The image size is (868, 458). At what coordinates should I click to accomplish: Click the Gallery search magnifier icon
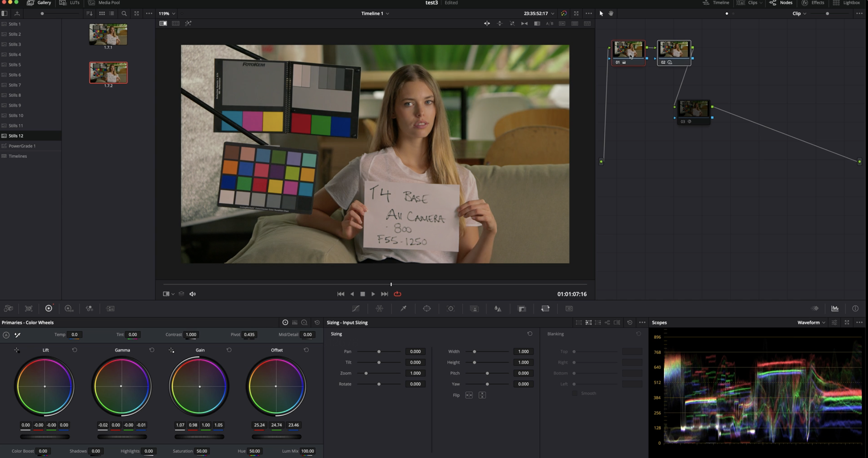[124, 13]
